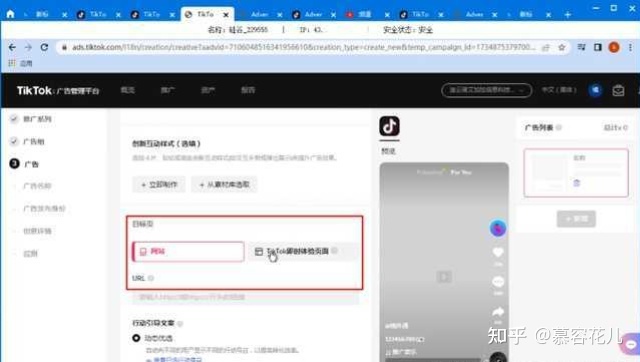Select the 动态优选 radio button
The image size is (640, 362).
coord(136,338)
